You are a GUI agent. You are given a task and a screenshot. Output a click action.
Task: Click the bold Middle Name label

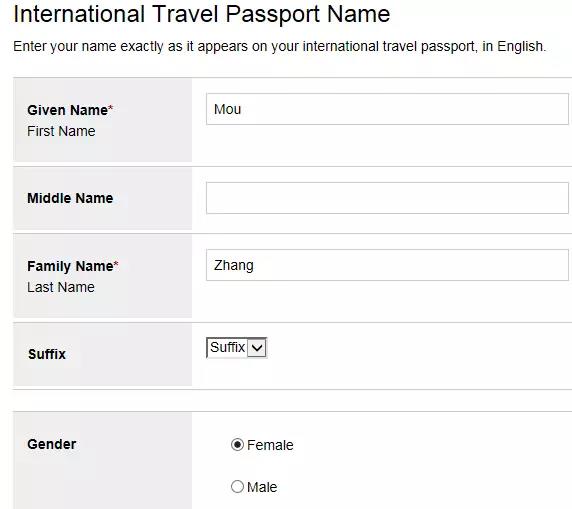point(70,198)
